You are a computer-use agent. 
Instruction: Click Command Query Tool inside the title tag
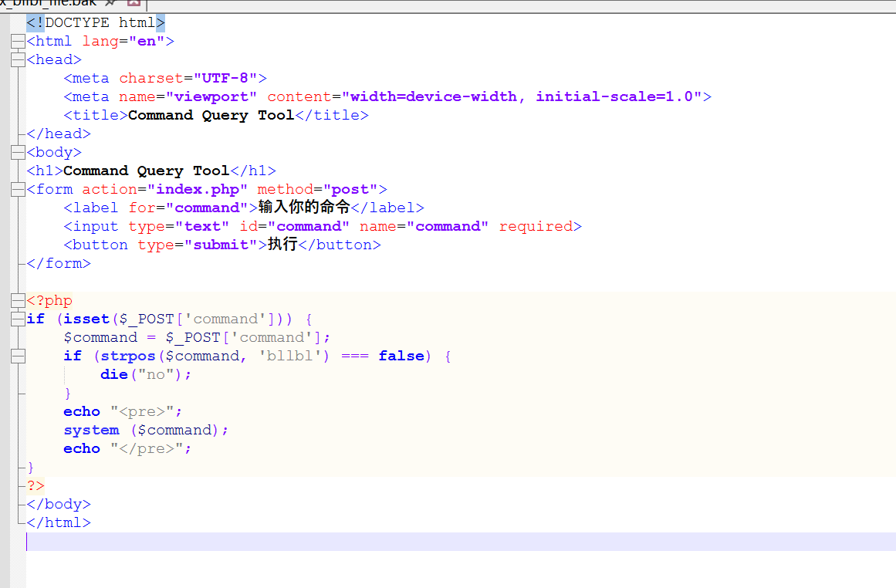211,116
